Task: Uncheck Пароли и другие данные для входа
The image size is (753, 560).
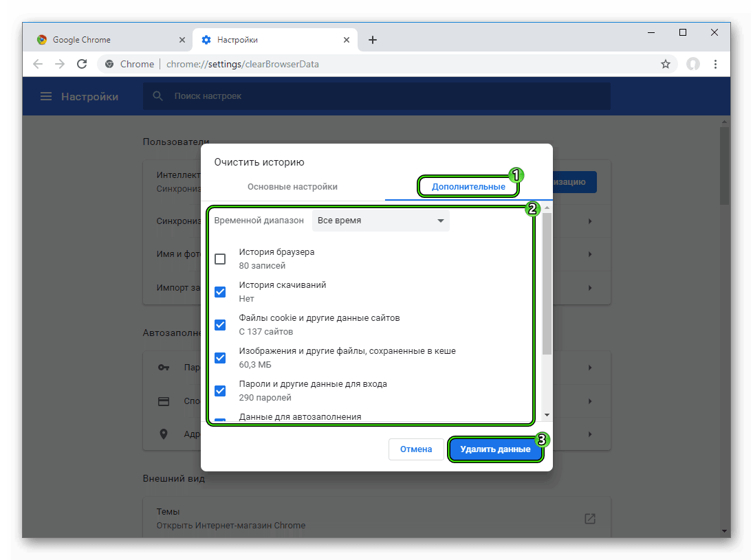Action: [220, 390]
